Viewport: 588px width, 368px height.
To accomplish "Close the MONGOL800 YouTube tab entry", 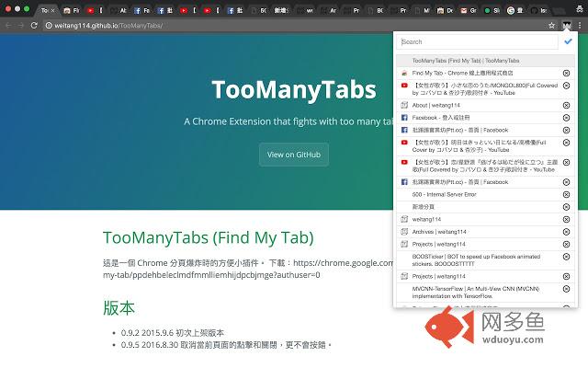I will point(566,86).
